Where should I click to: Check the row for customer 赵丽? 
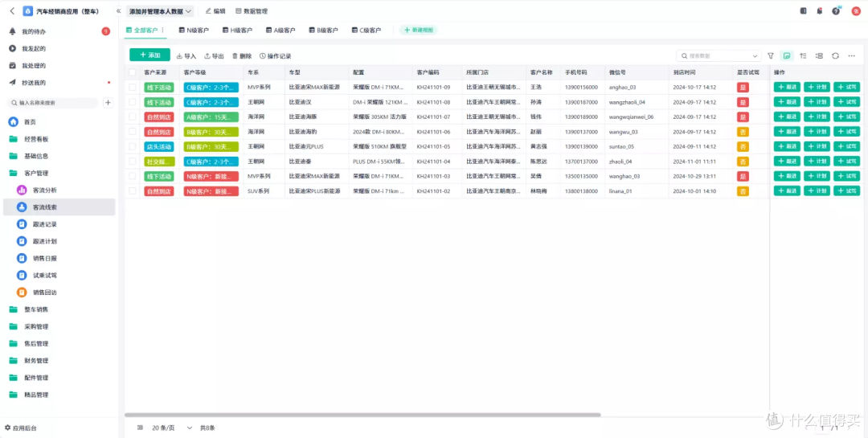pyautogui.click(x=133, y=132)
